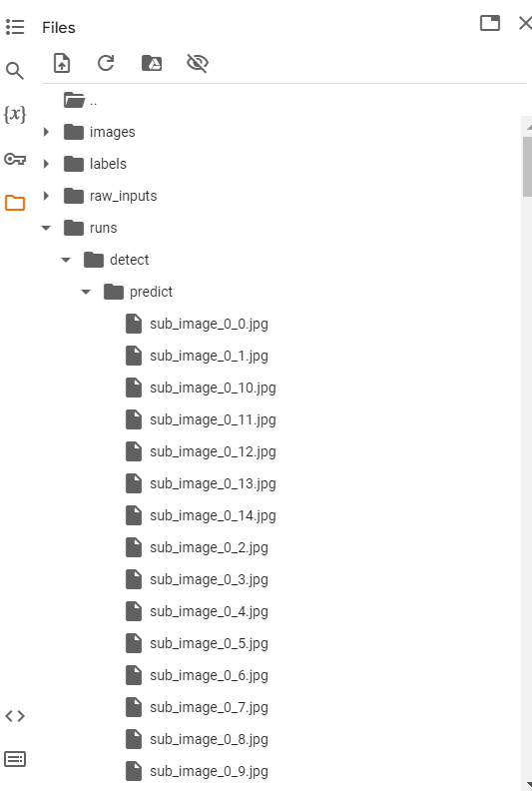Refresh the file list
532x791 pixels.
point(106,63)
